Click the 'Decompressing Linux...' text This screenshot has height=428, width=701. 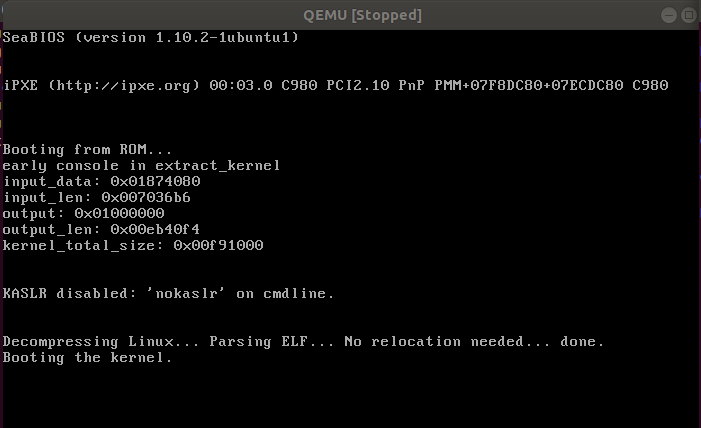[x=101, y=342]
